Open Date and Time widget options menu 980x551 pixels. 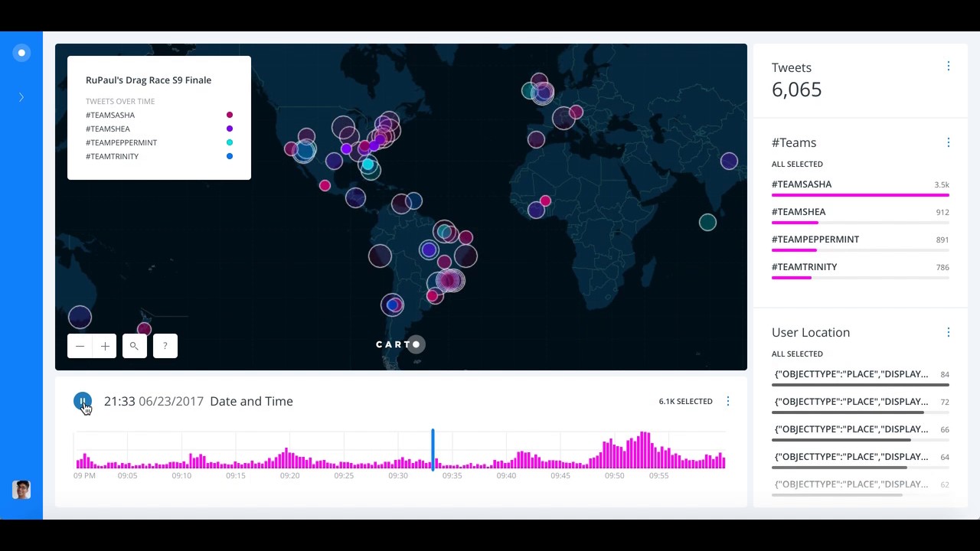tap(727, 401)
